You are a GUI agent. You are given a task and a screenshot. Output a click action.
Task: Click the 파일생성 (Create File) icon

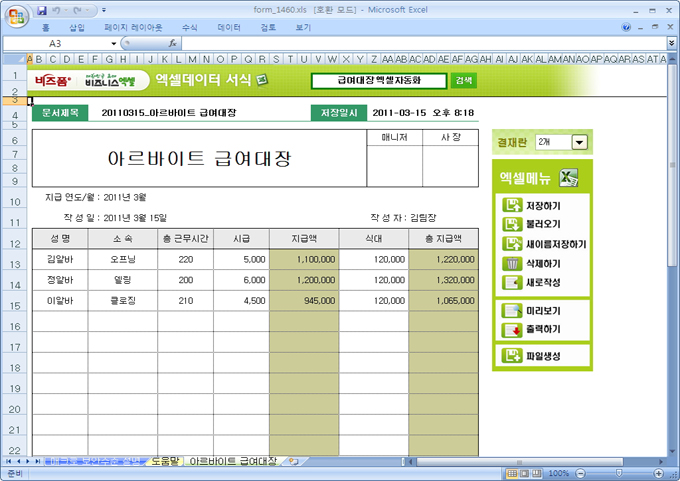pos(511,356)
